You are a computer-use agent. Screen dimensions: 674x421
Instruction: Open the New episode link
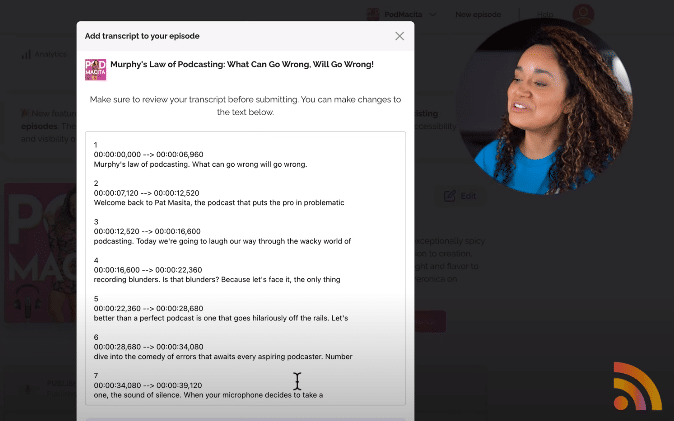[x=478, y=15]
